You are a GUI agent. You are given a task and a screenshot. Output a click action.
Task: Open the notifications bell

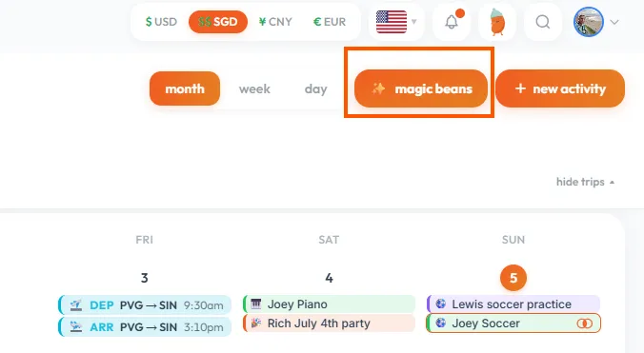coord(452,22)
